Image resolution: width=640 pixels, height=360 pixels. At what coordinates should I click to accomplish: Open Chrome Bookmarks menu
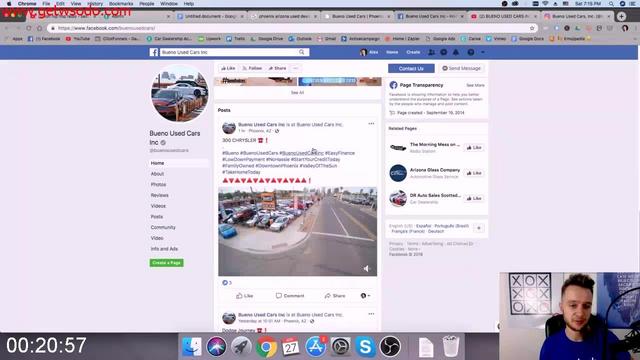pyautogui.click(x=121, y=4)
